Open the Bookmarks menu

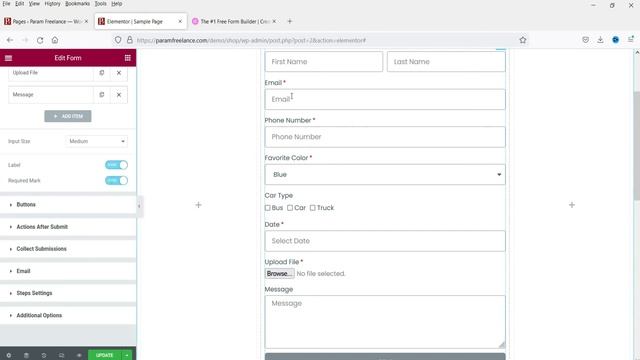coord(78,4)
